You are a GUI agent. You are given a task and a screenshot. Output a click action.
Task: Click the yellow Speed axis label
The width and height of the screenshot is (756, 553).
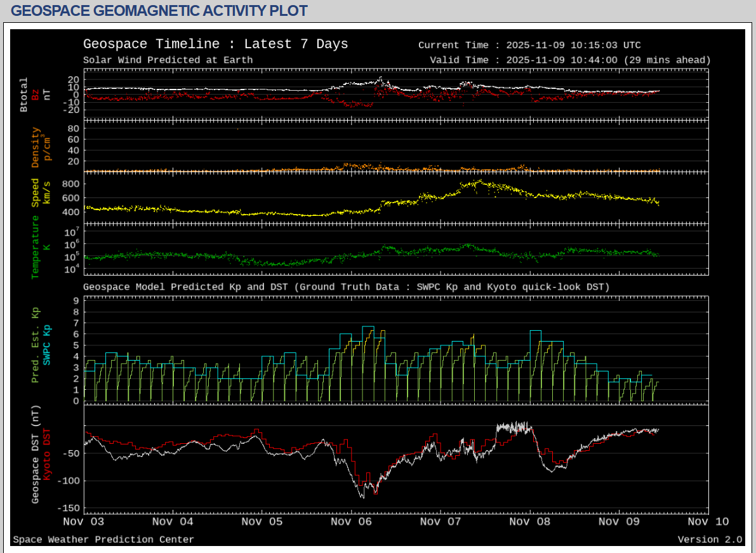[x=36, y=192]
